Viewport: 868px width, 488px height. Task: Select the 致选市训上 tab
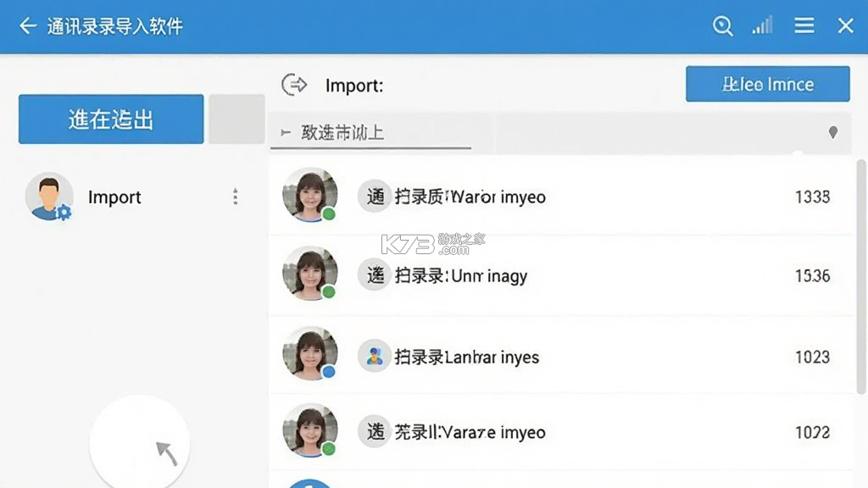point(370,133)
